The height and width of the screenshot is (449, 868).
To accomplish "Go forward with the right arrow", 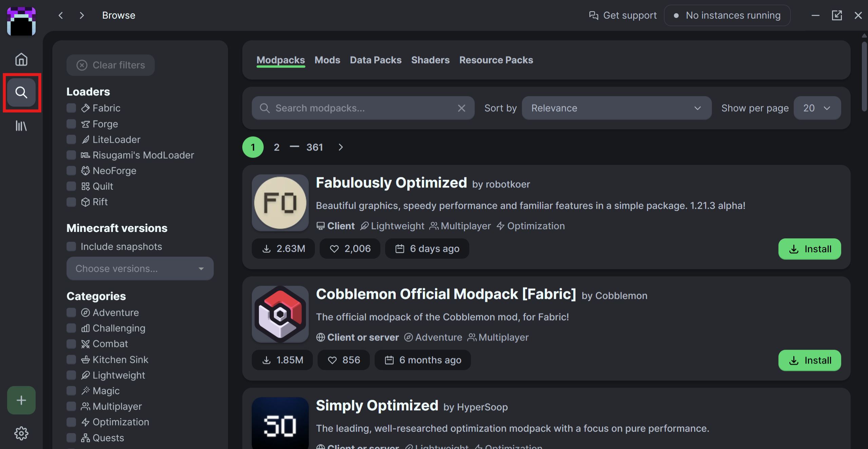I will point(81,15).
